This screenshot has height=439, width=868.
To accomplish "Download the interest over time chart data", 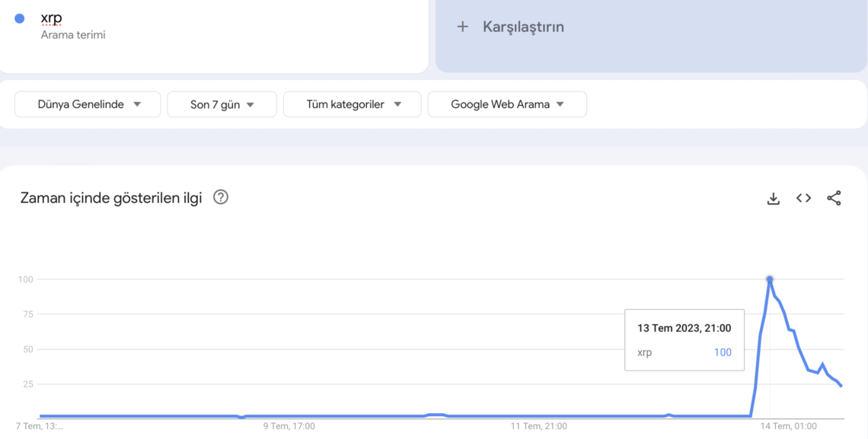I will coord(773,199).
